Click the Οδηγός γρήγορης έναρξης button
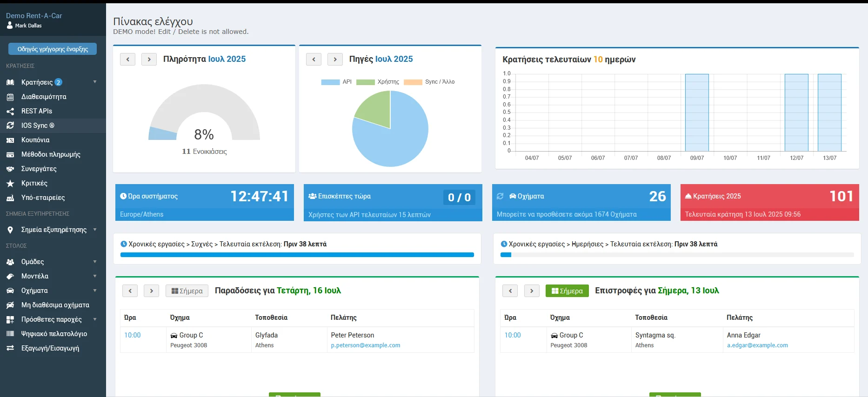Viewport: 868px width, 397px height. pyautogui.click(x=53, y=49)
